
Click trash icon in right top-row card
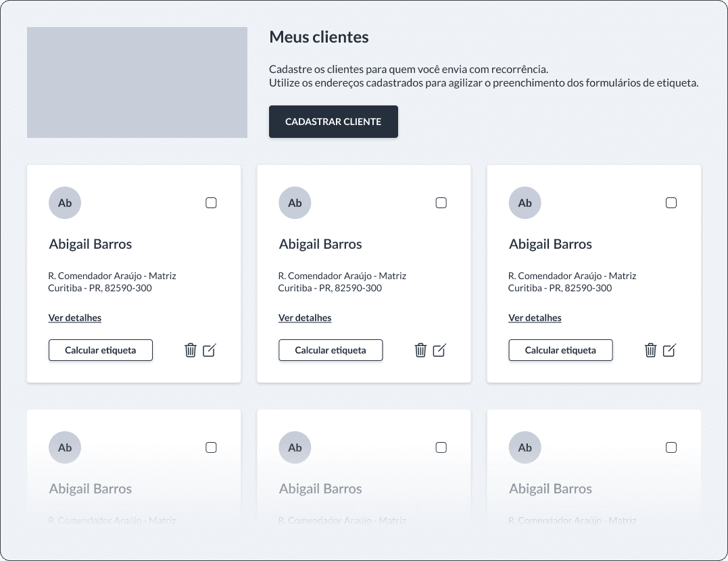coord(650,350)
